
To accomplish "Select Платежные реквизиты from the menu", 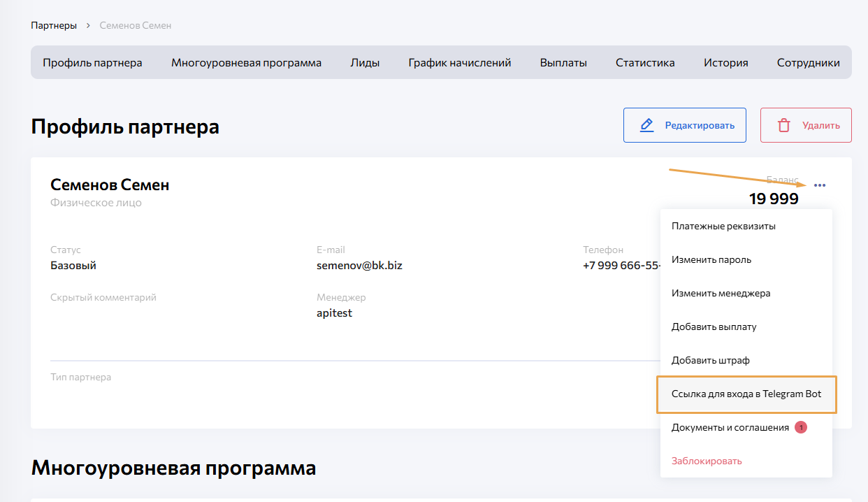I will [x=723, y=226].
